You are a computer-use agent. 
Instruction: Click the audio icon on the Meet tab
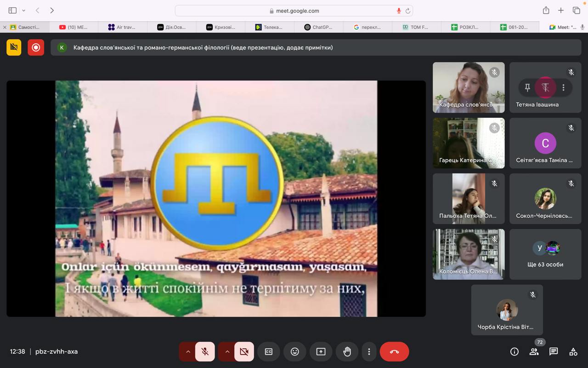582,27
